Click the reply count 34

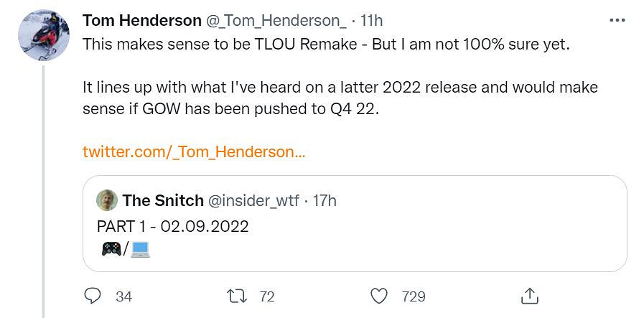pos(123,296)
